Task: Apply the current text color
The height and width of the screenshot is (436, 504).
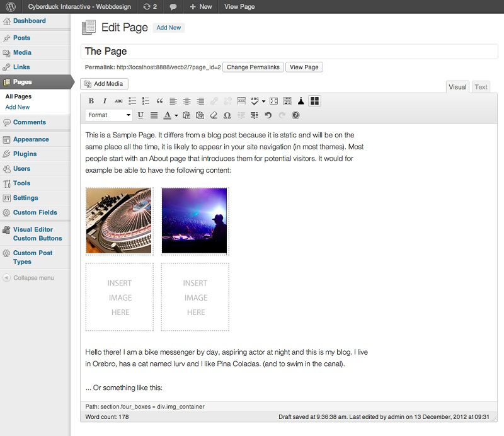Action: (168, 115)
